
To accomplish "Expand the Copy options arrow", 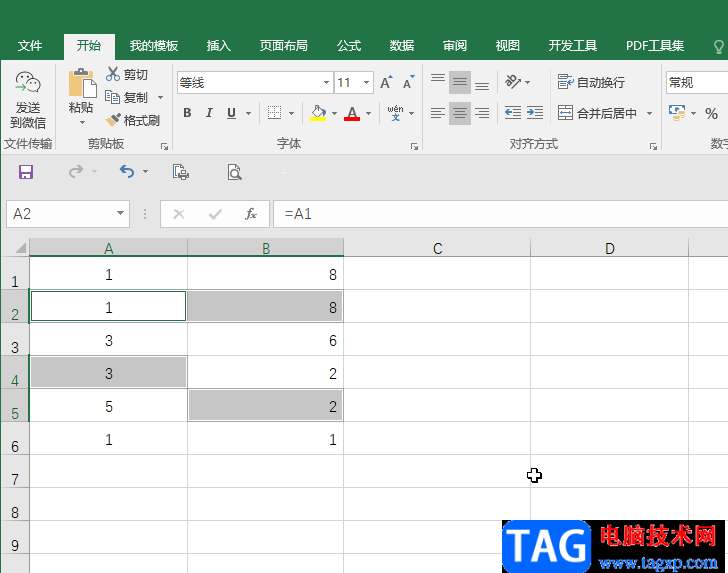I will (x=160, y=98).
